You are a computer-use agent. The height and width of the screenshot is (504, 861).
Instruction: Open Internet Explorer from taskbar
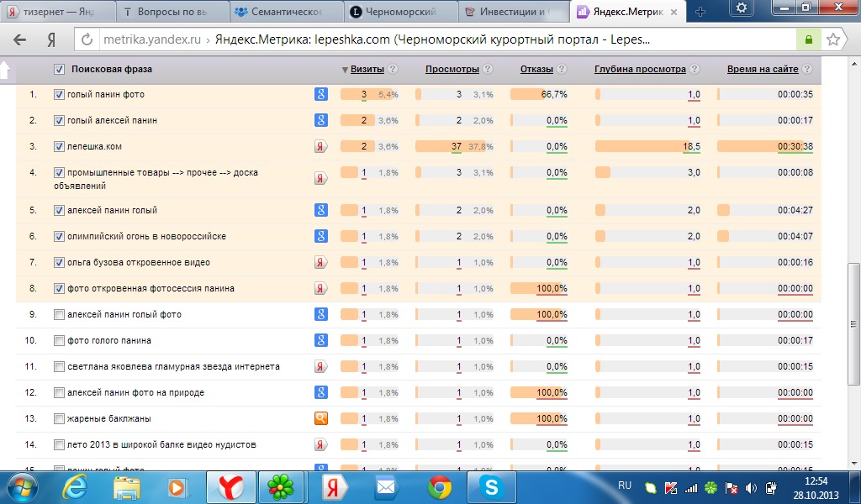75,487
